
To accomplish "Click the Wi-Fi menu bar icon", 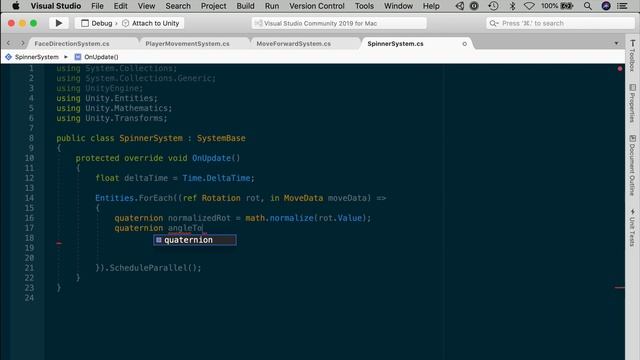I will [x=529, y=6].
